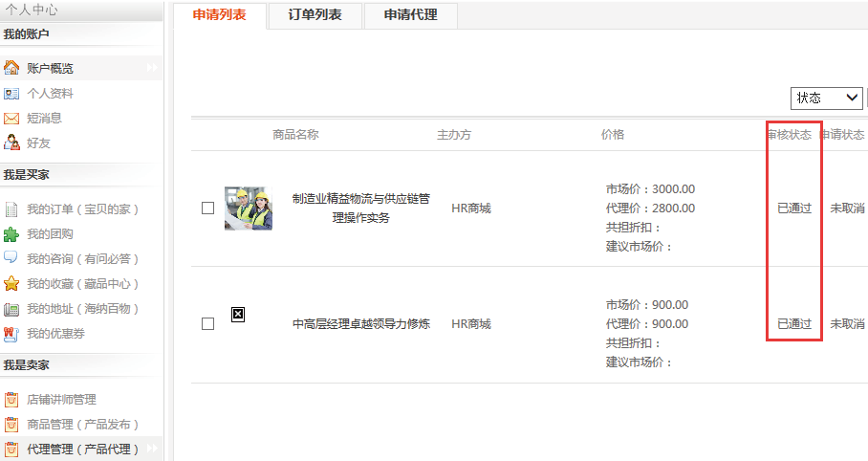
Task: Click the coupon icon beside 我的优惠券
Action: tap(11, 334)
